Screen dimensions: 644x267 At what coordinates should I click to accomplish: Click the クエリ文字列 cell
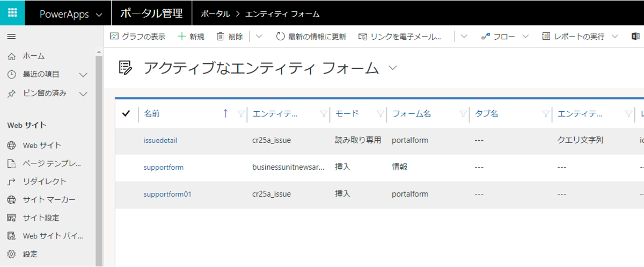pos(581,140)
